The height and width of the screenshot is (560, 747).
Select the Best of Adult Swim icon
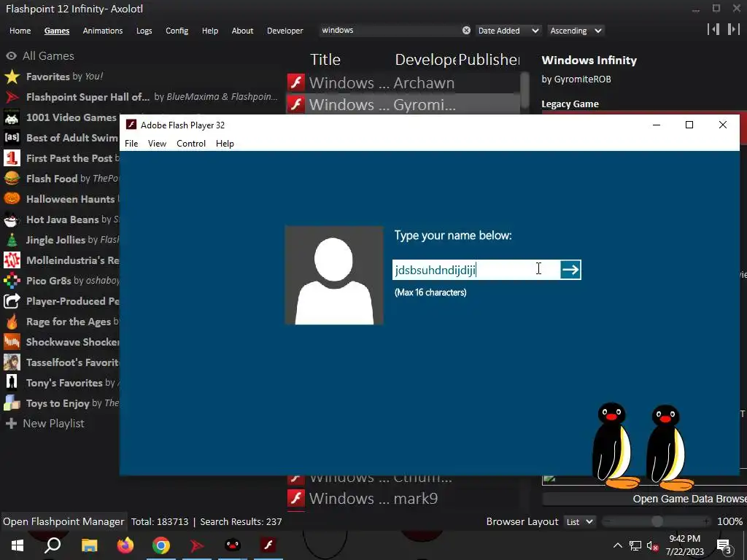coord(12,138)
